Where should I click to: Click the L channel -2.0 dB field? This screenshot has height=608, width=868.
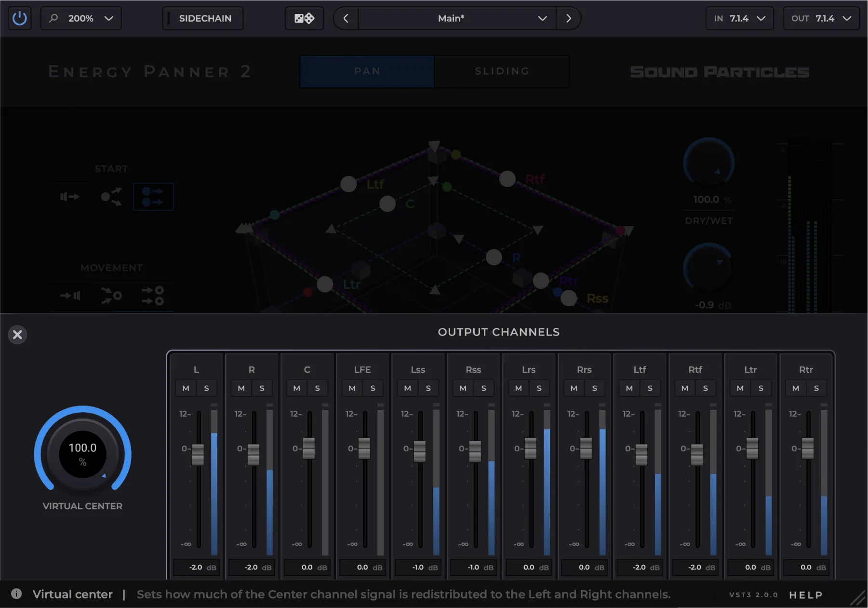pos(196,567)
